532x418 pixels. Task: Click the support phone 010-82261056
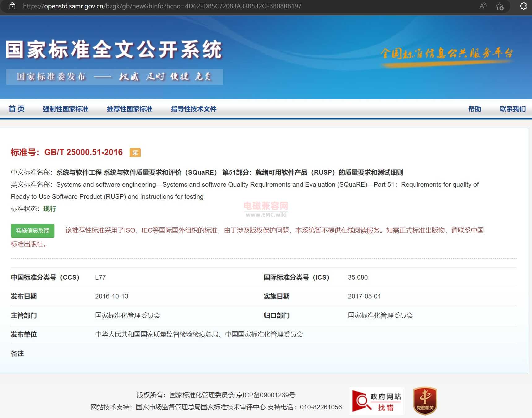(321, 407)
